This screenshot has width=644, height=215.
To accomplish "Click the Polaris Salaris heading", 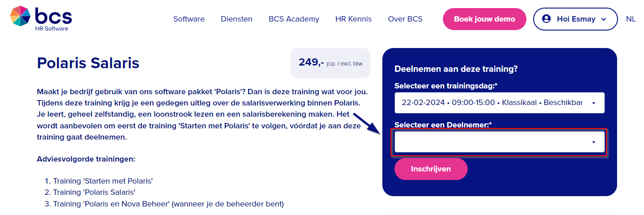I will 88,63.
